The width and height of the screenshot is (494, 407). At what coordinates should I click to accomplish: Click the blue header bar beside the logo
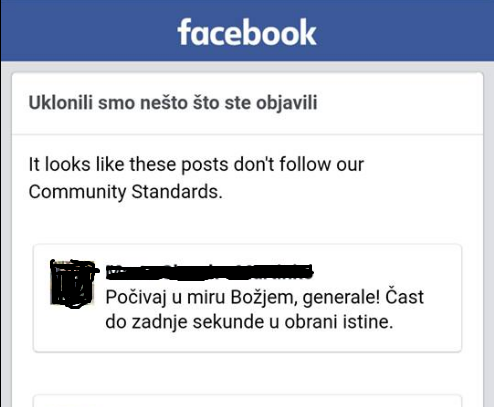point(400,31)
